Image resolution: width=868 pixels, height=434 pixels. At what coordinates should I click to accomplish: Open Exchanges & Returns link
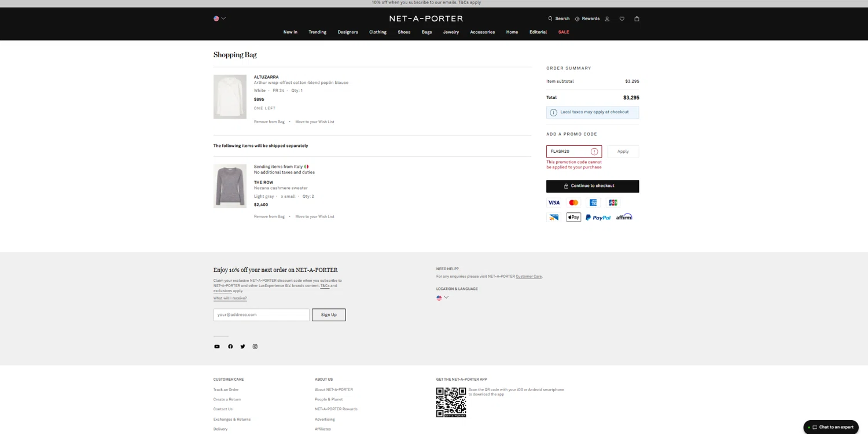tap(232, 419)
